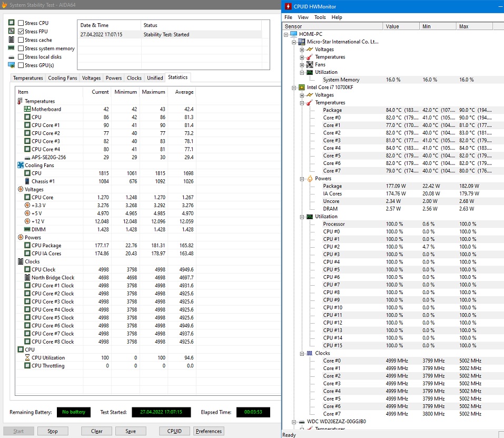Enable the Stress cache checkbox
Image resolution: width=504 pixels, height=438 pixels.
(21, 40)
